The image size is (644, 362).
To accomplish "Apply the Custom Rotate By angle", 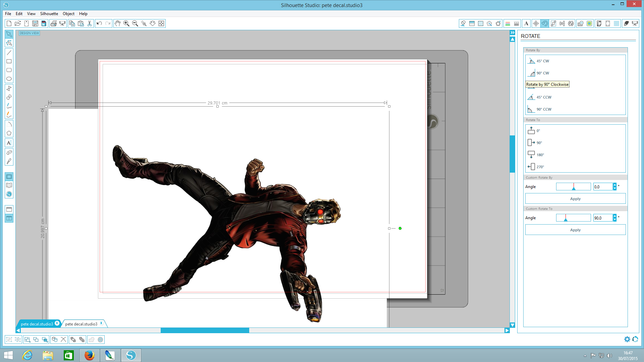I will coord(575,199).
